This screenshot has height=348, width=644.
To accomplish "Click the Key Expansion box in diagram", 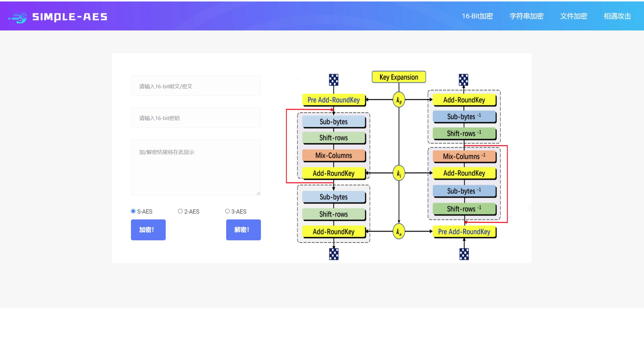I will click(399, 77).
